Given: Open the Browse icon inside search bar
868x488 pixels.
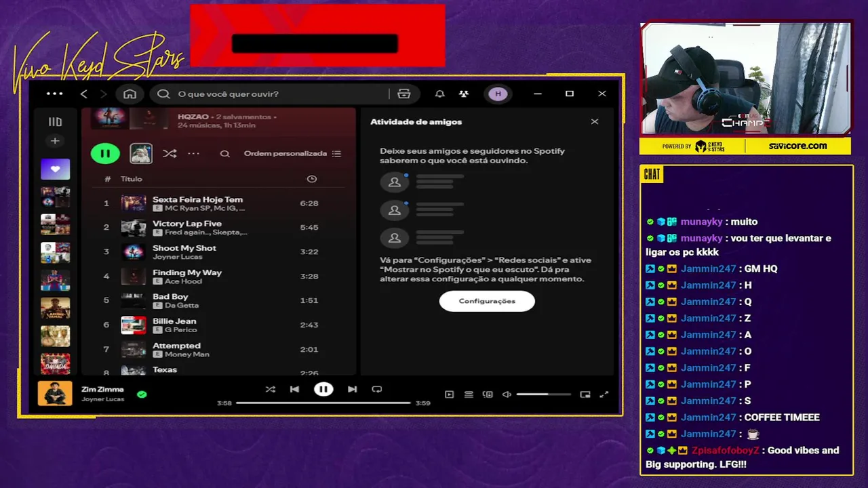Looking at the screenshot, I should (x=404, y=94).
